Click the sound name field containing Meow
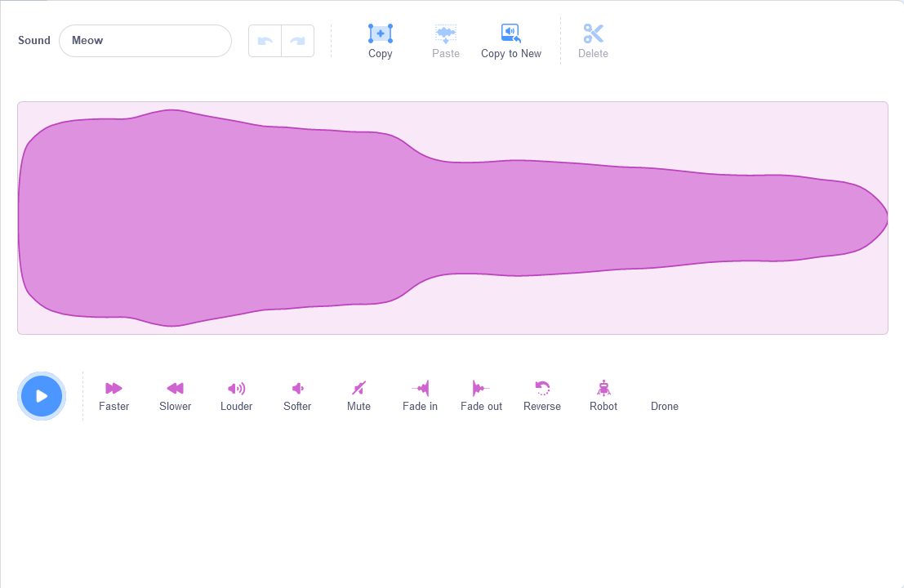The height and width of the screenshot is (588, 904). pyautogui.click(x=145, y=41)
